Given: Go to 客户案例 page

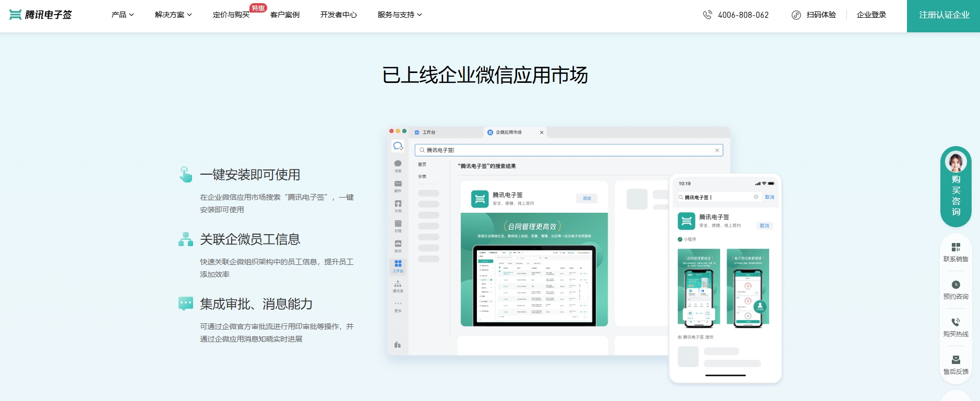Looking at the screenshot, I should point(285,15).
